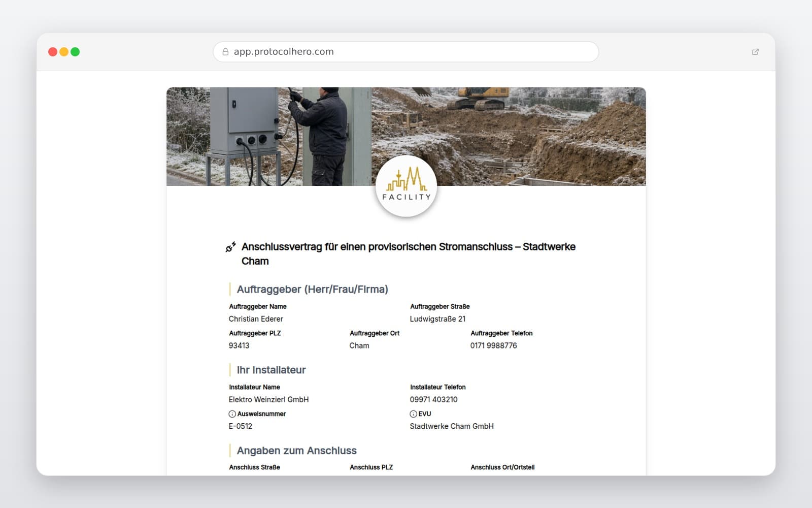Image resolution: width=812 pixels, height=508 pixels.
Task: Click the yellow minimize window button
Action: pos(64,52)
